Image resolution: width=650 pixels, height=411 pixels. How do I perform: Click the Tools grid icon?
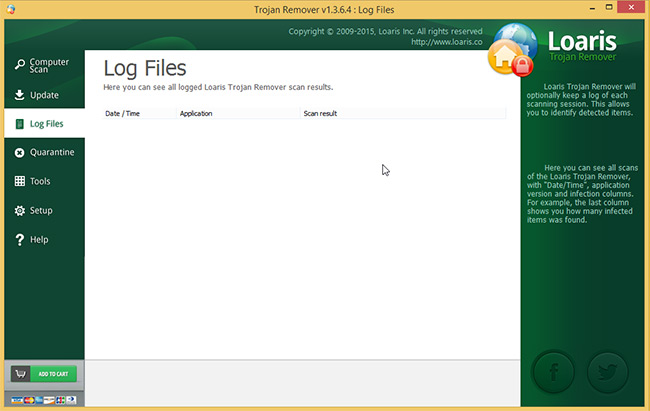(20, 182)
